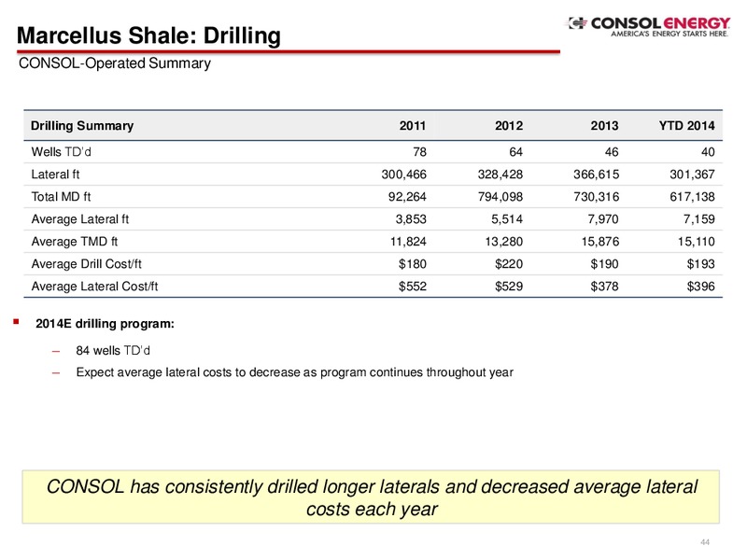
Task: Click total MD value 617,138
Action: pyautogui.click(x=692, y=197)
